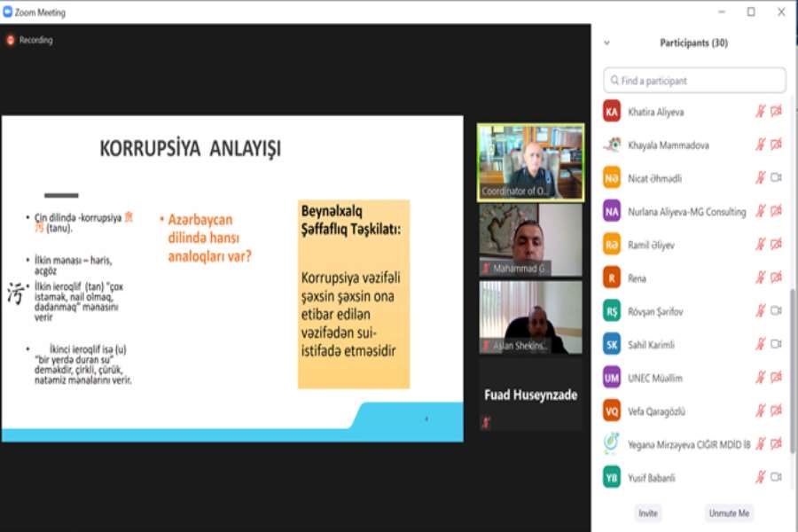Screen dimensions: 798x532
Task: Click Khayala Mammadova's profile picture
Action: point(612,145)
